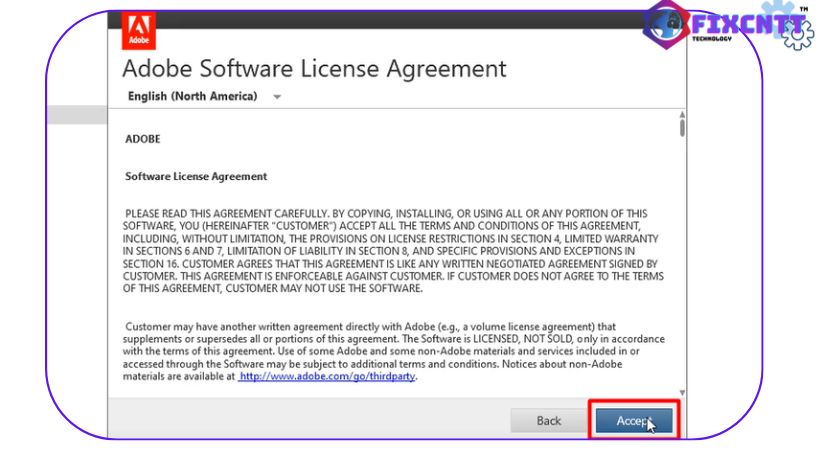Click the scrollbar down arrow
The image size is (820, 450).
pos(682,392)
